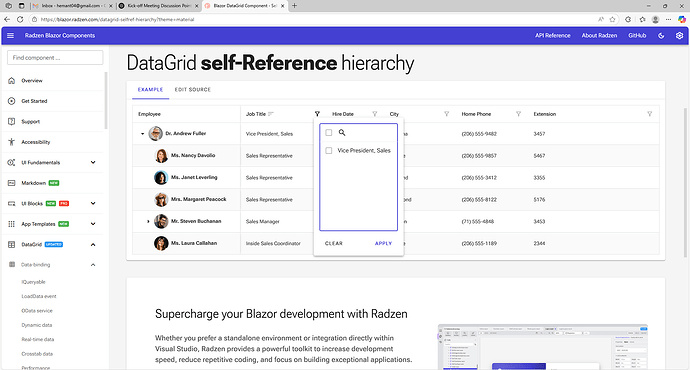Click the Extension column filter icon
The image size is (690, 370).
coord(650,114)
